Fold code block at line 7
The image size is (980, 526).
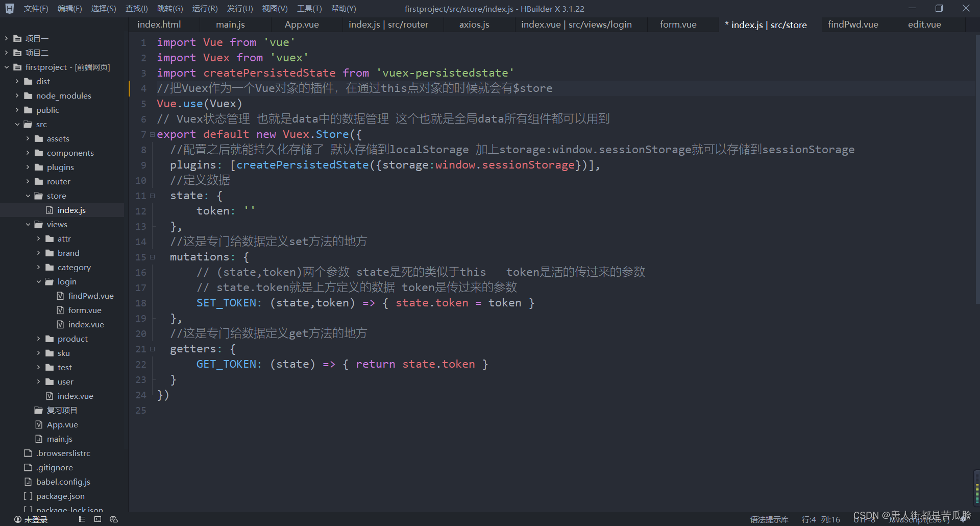(152, 134)
